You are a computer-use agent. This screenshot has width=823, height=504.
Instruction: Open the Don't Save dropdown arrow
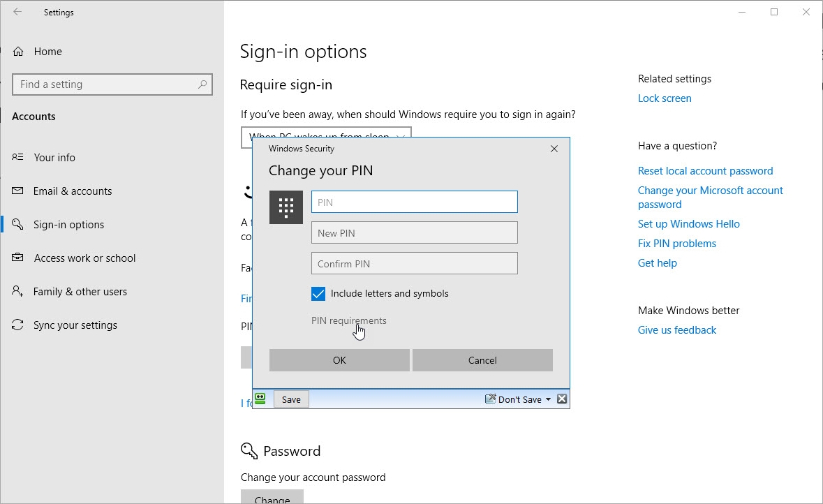tap(549, 399)
